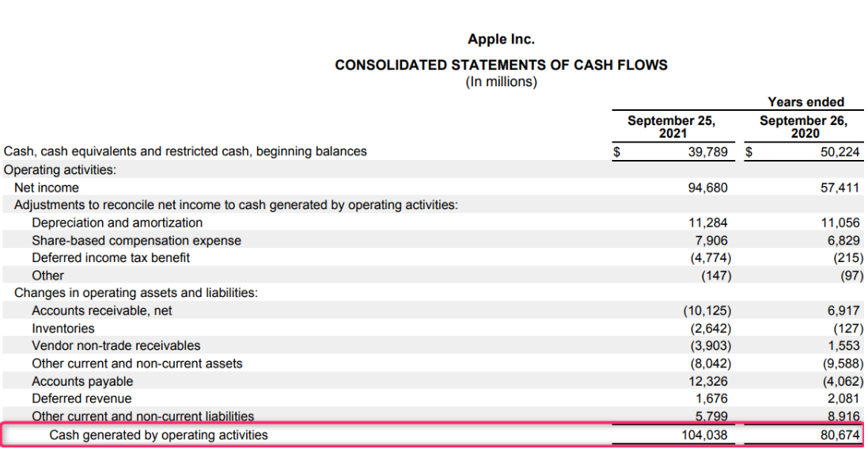Click the "Net income" row label
868x472 pixels.
coord(47,188)
